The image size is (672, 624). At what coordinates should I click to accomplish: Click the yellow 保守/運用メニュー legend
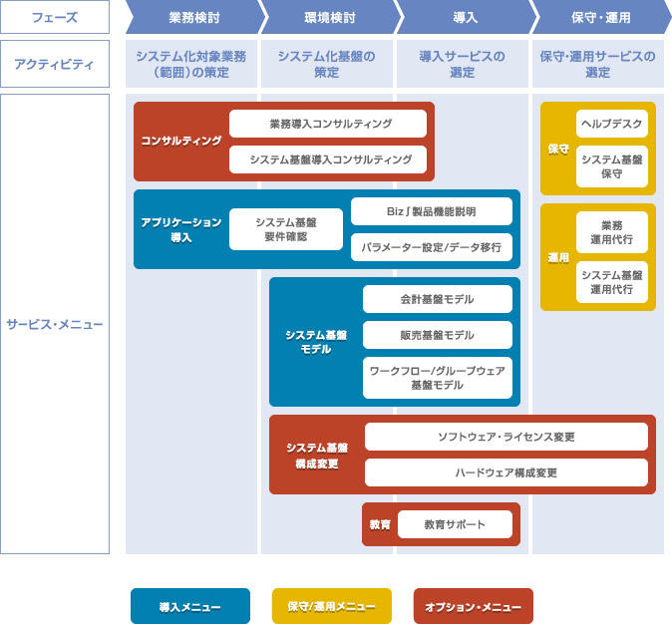click(332, 606)
